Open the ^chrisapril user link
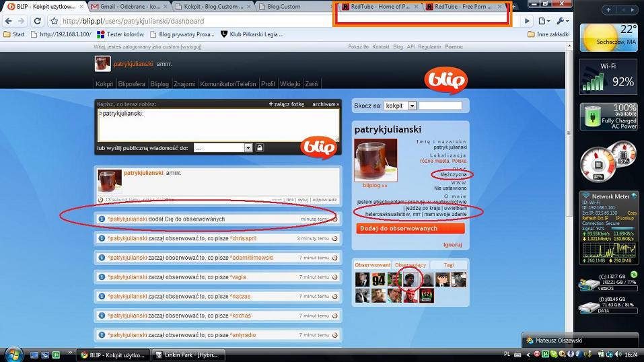The height and width of the screenshot is (362, 644). point(243,238)
